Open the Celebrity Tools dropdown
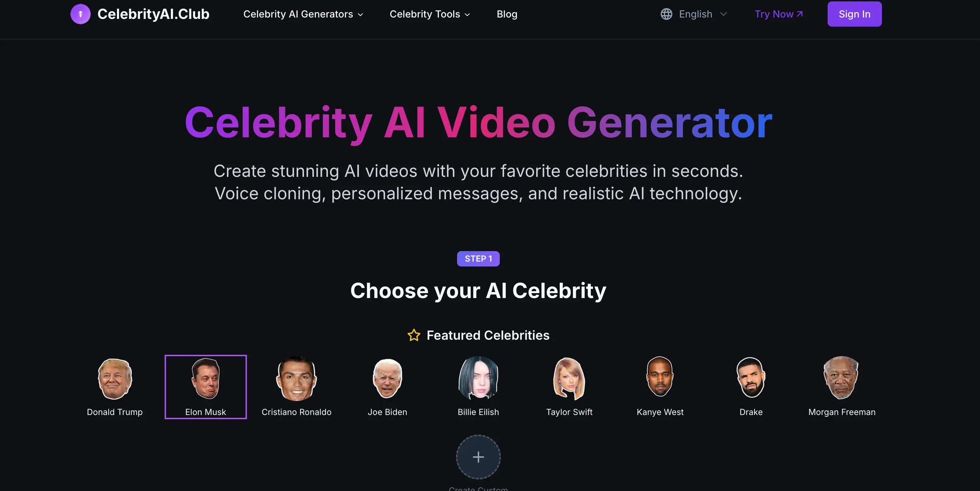 point(430,14)
